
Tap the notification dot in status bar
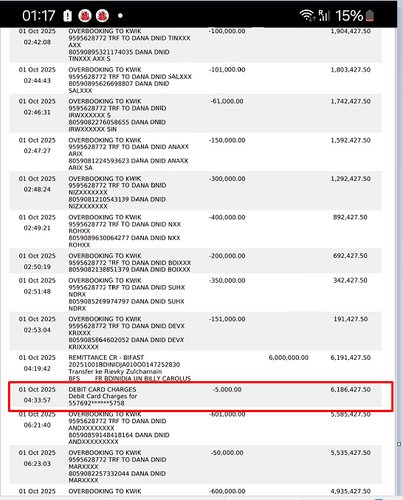click(120, 16)
